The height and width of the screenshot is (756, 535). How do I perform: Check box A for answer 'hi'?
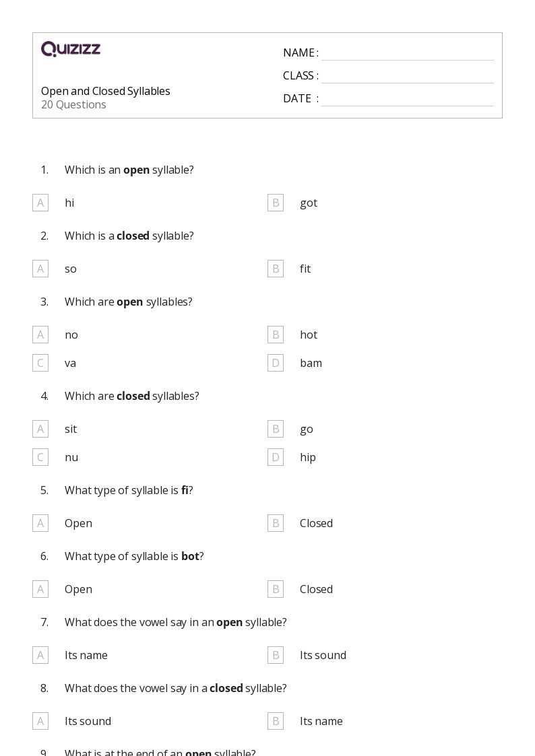pyautogui.click(x=40, y=203)
